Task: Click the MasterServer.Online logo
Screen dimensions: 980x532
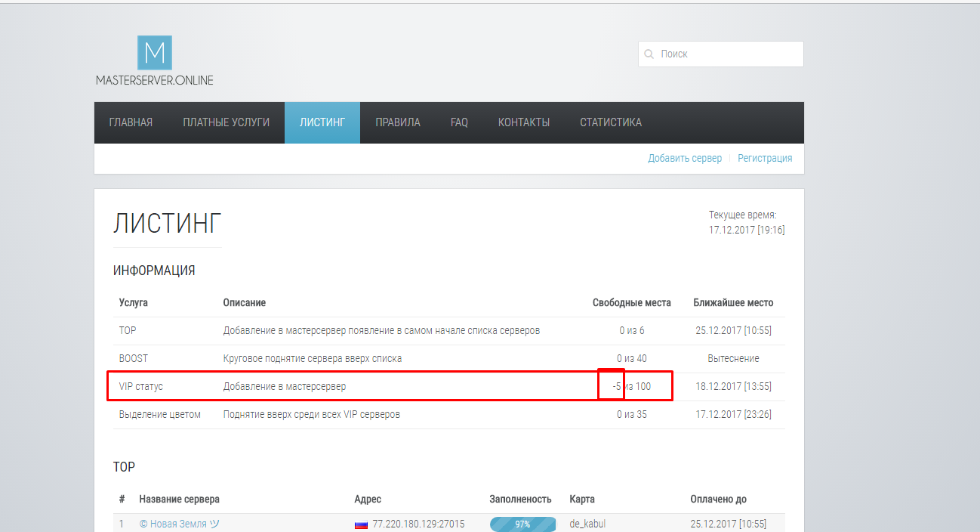Action: coord(154,60)
